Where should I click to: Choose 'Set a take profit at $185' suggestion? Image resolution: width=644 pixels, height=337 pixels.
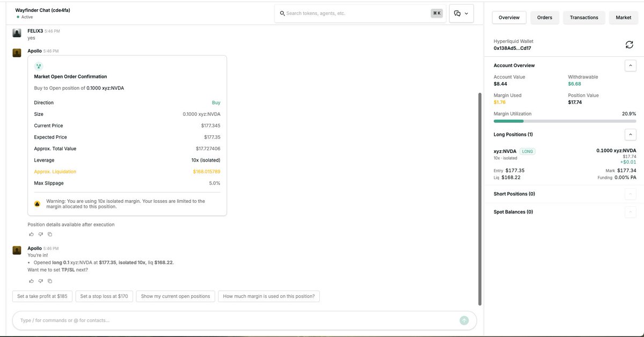[42, 296]
